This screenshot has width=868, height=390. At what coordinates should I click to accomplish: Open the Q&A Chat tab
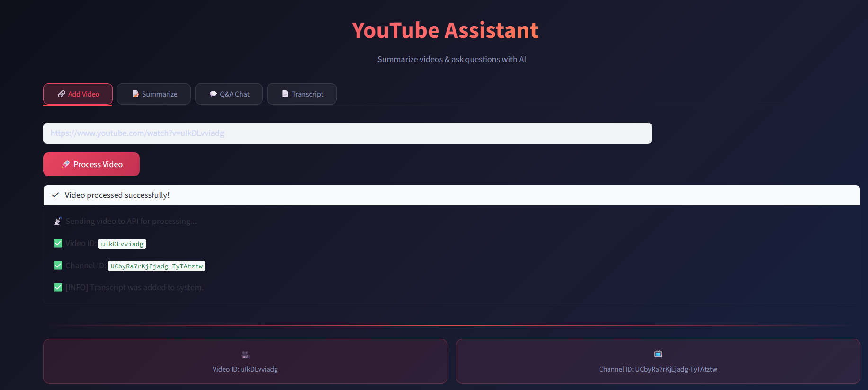coord(229,94)
